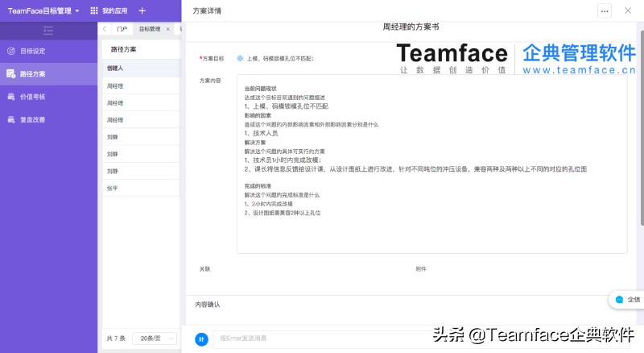Click the 路径方案 sidebar icon
This screenshot has width=644, height=353.
coord(11,74)
